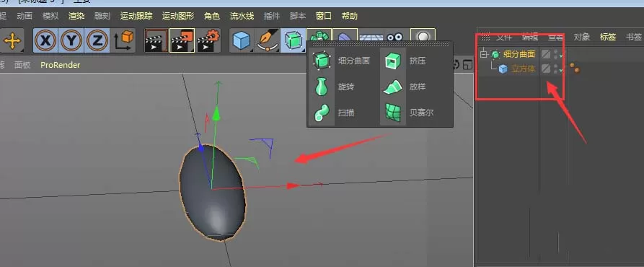Click Render View clapperboard icon
644x267 pixels.
[156, 40]
